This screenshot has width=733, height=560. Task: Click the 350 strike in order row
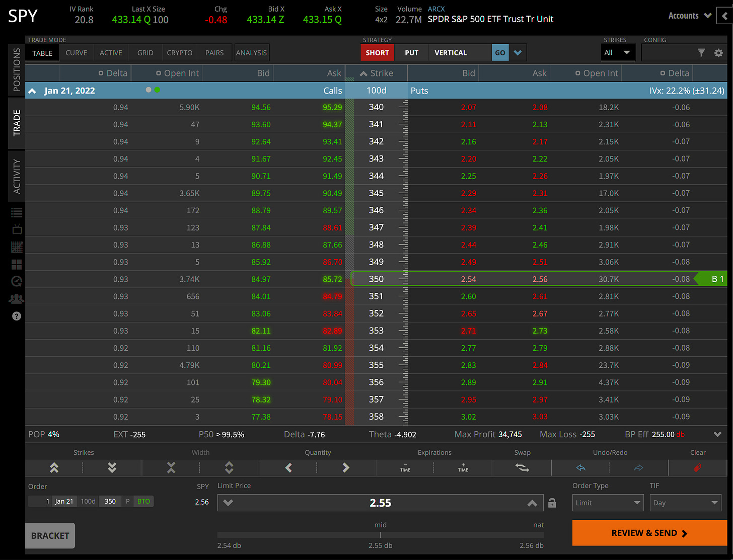coord(110,501)
